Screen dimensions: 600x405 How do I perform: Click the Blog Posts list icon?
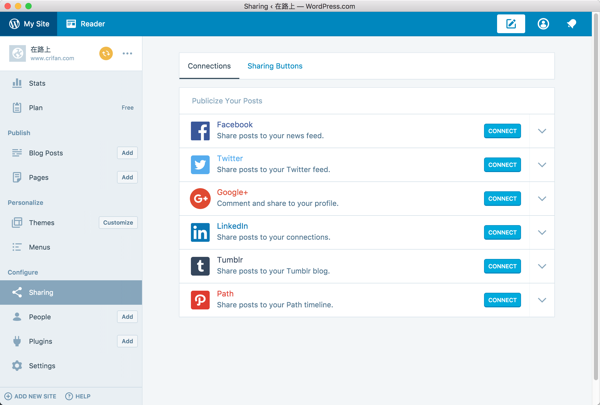click(17, 153)
